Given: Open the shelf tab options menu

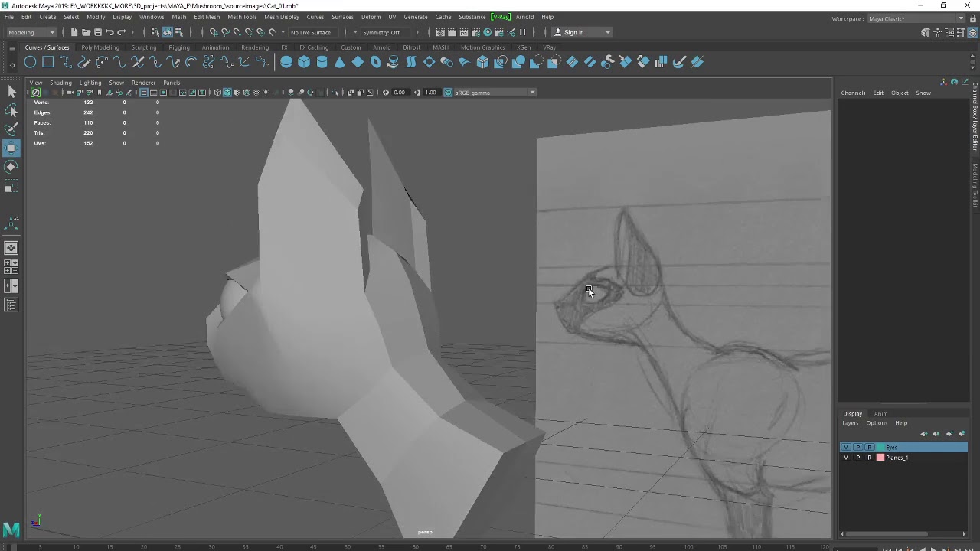Looking at the screenshot, I should (x=11, y=48).
